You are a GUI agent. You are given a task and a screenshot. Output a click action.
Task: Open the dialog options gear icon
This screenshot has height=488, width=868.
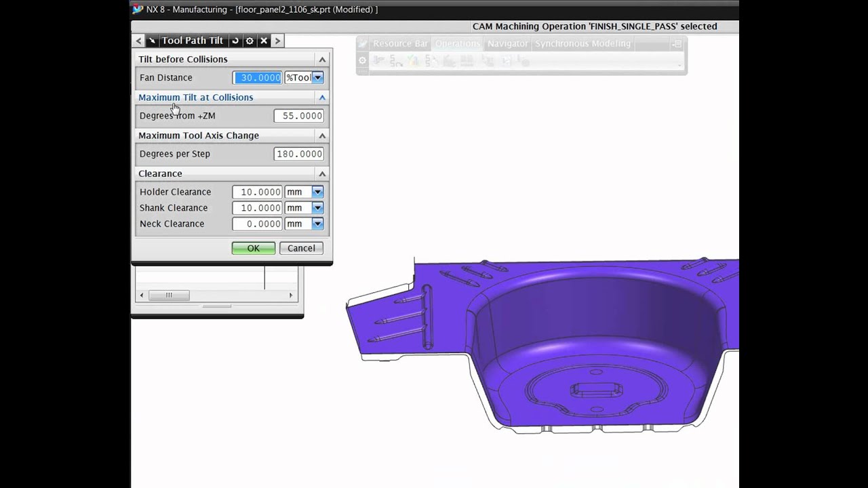(x=250, y=41)
